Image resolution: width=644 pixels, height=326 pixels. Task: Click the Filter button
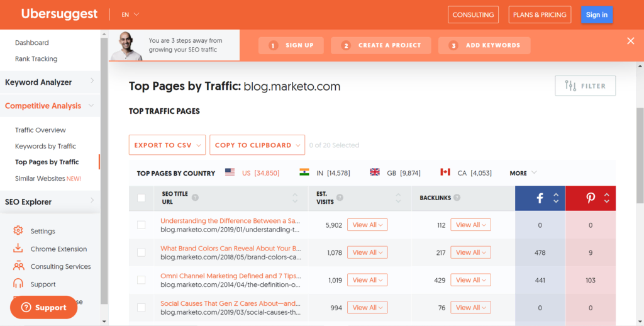585,86
